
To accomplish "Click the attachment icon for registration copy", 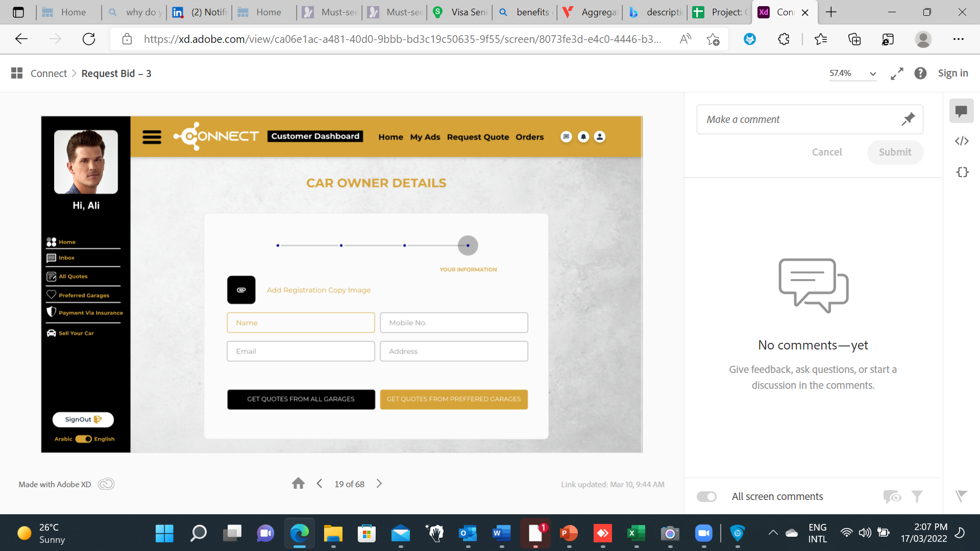I will click(241, 290).
